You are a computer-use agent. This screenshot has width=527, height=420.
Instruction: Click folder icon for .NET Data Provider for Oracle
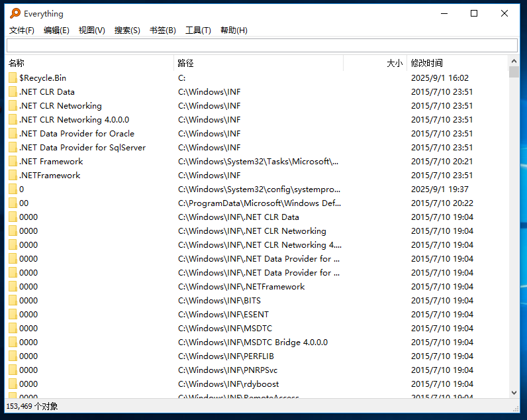point(13,134)
